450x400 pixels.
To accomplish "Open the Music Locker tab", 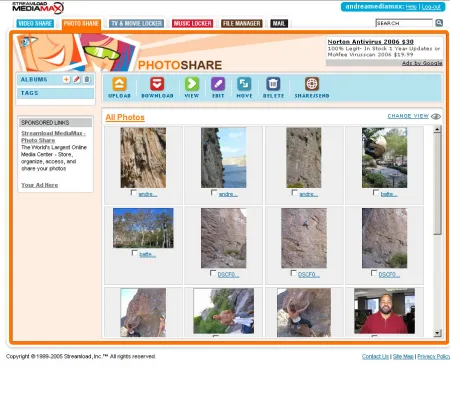I will (192, 23).
